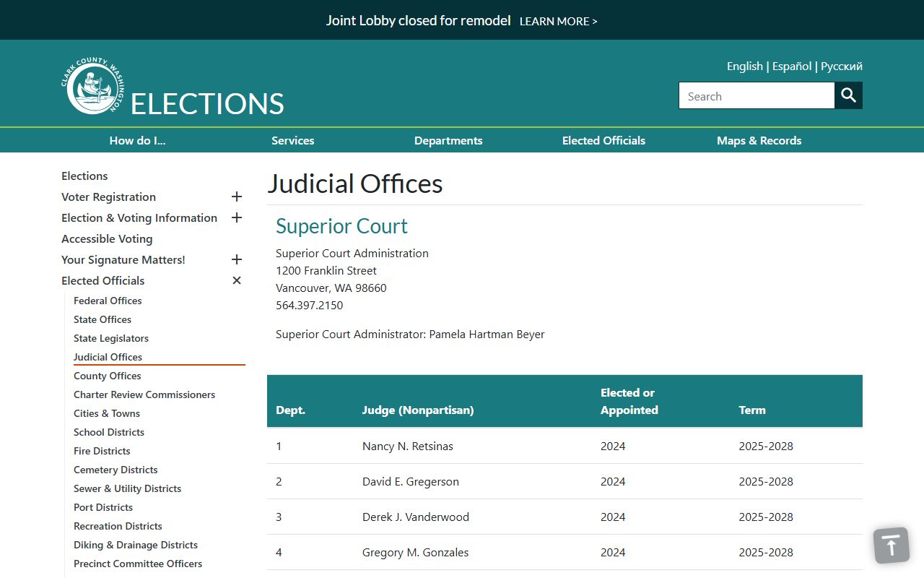Select Judicial Offices in sidebar
Screen dimensions: 924x578
pyautogui.click(x=108, y=357)
